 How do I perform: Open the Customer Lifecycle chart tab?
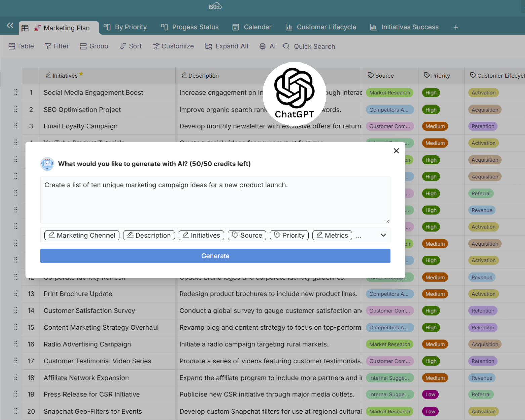(321, 27)
